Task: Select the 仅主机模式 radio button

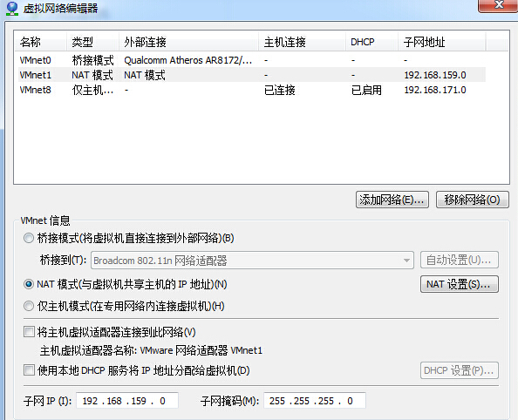Action: pyautogui.click(x=29, y=306)
